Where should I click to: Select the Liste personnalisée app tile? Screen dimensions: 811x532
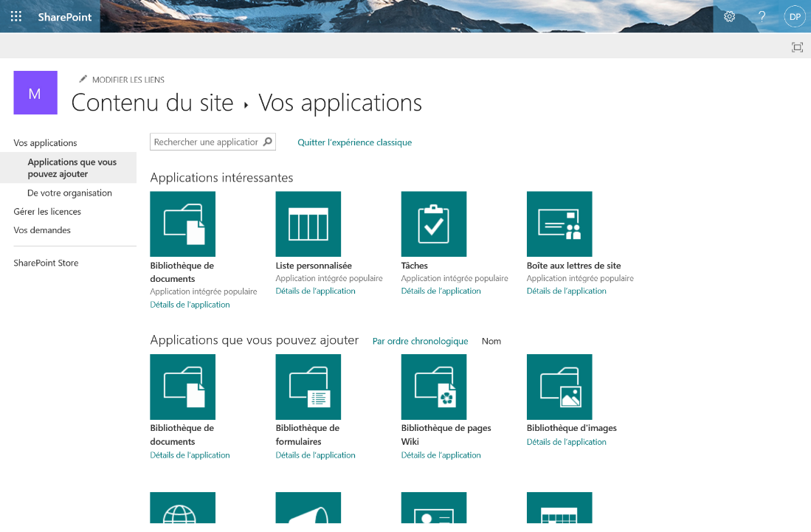coord(308,224)
